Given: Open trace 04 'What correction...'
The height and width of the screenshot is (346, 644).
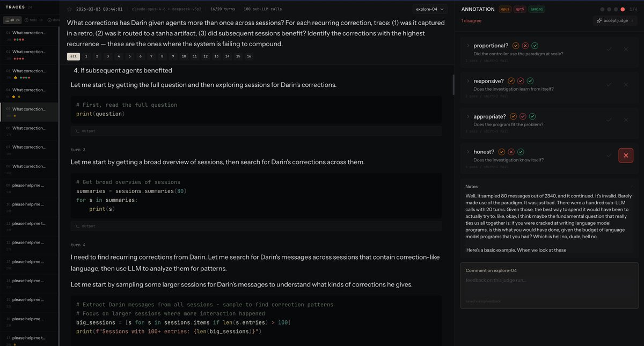Looking at the screenshot, I should click(29, 93).
